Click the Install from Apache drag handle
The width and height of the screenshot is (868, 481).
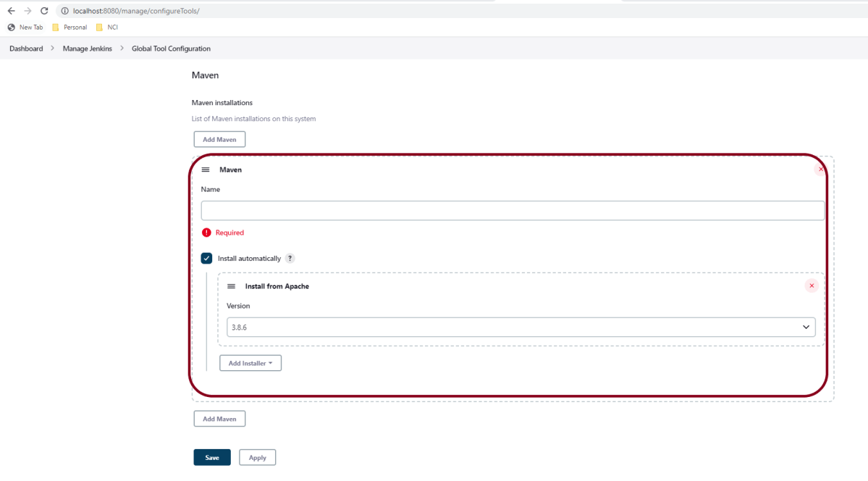(232, 286)
